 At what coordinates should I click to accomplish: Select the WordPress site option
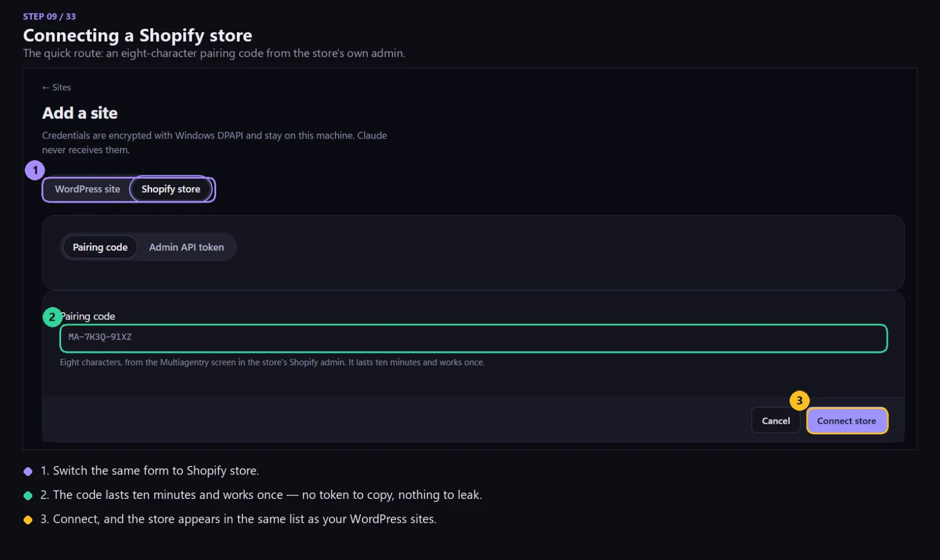[x=88, y=189]
